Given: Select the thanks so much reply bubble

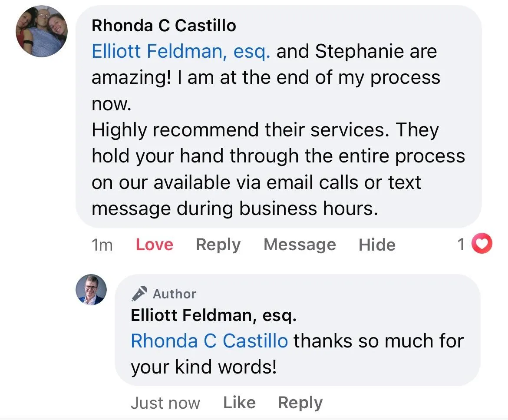Looking at the screenshot, I should 297,330.
